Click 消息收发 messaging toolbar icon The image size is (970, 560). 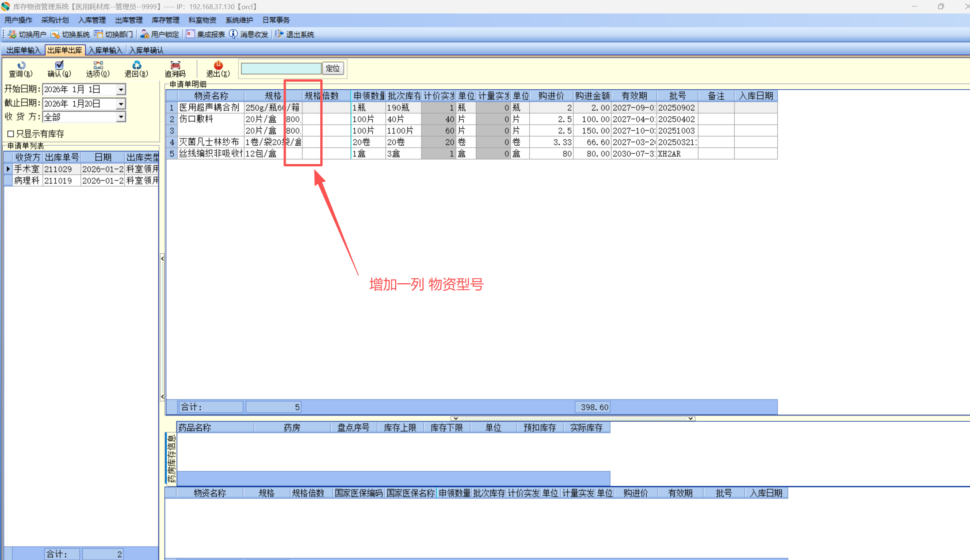pyautogui.click(x=233, y=34)
